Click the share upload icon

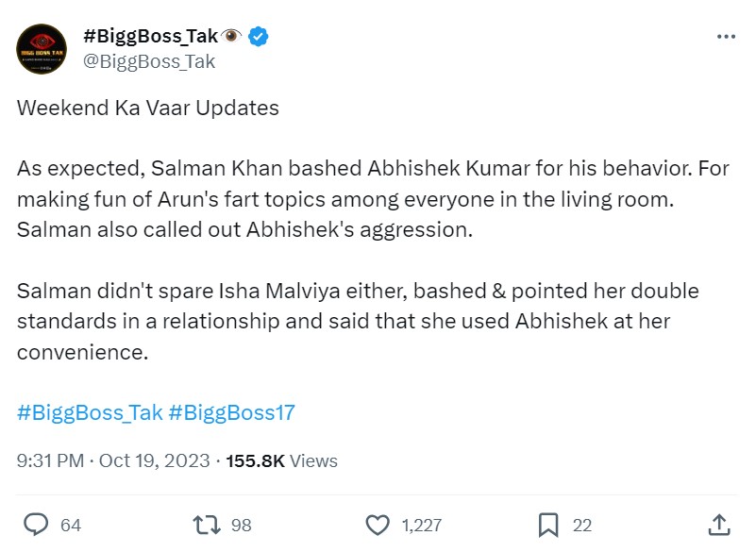[718, 525]
